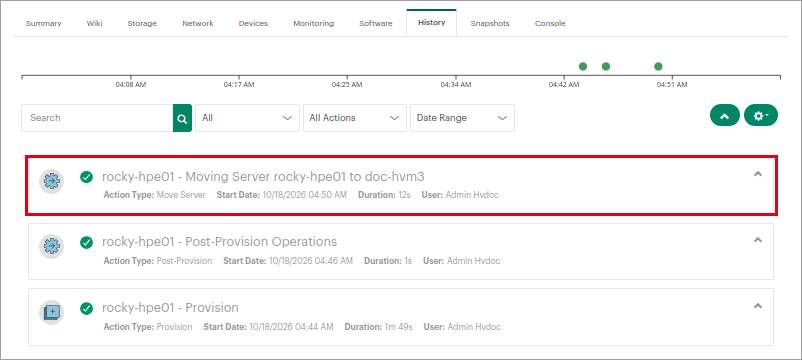802x360 pixels.
Task: Click green checkmark on Moving Server entry
Action: [86, 177]
